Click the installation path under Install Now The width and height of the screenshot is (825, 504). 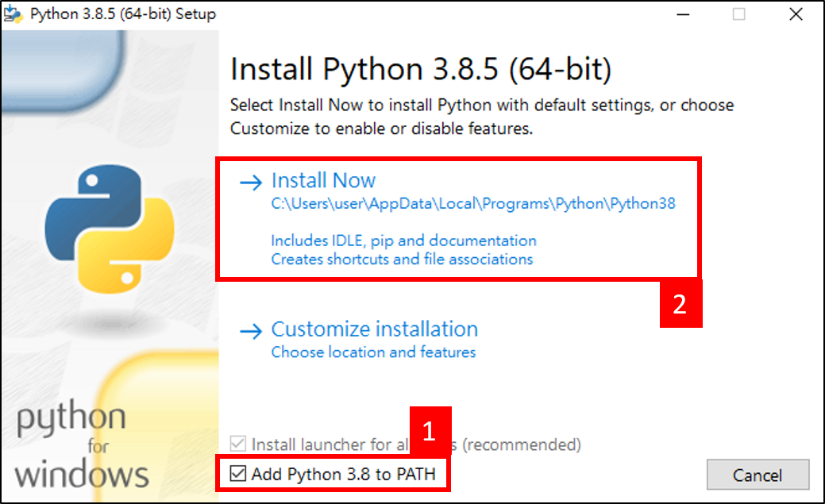click(x=475, y=204)
